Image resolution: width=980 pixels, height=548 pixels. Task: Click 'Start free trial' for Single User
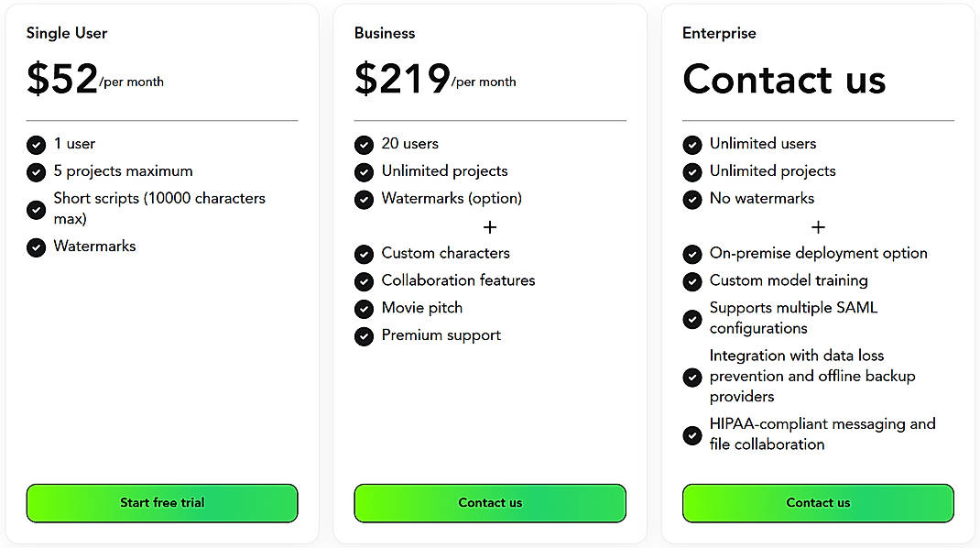pyautogui.click(x=161, y=502)
